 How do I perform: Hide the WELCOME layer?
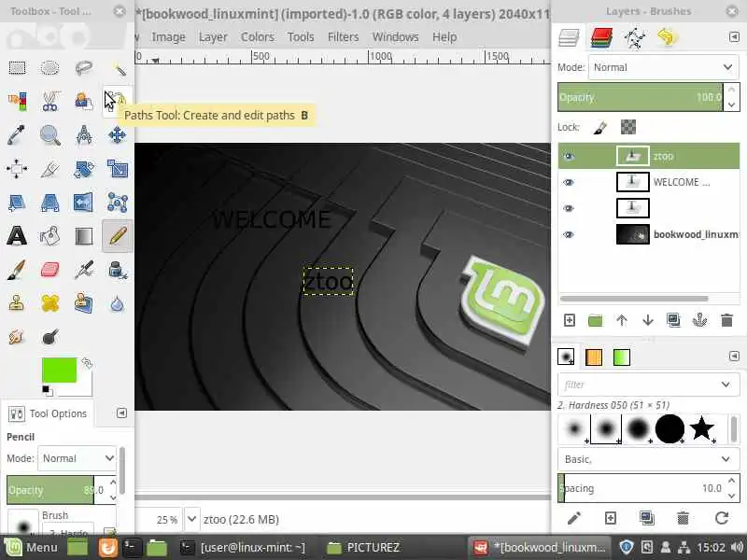569,182
